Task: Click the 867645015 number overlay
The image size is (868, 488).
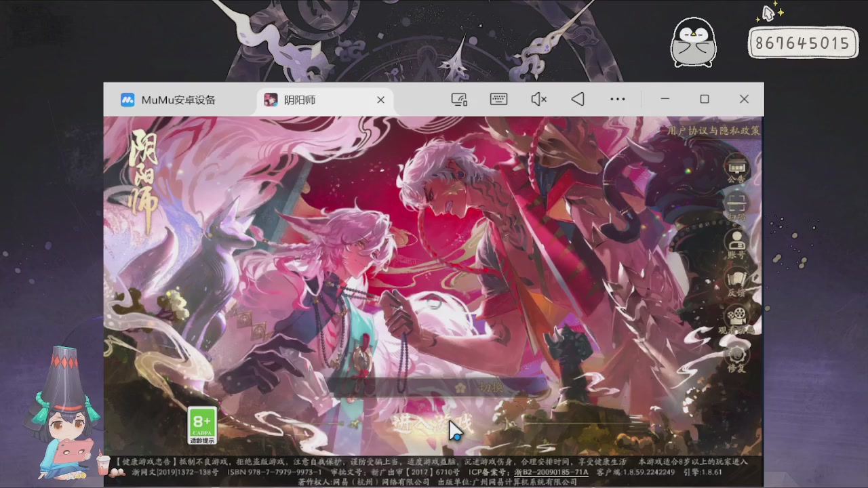Action: [x=802, y=43]
